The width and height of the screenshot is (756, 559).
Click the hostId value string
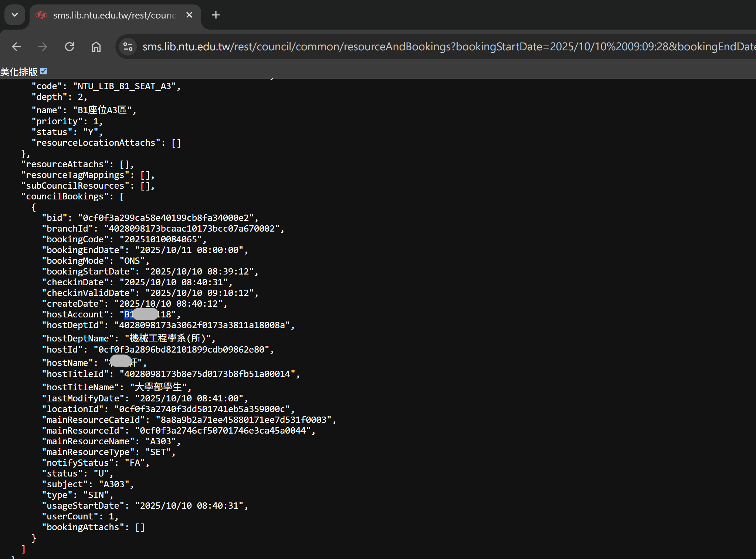tap(181, 350)
